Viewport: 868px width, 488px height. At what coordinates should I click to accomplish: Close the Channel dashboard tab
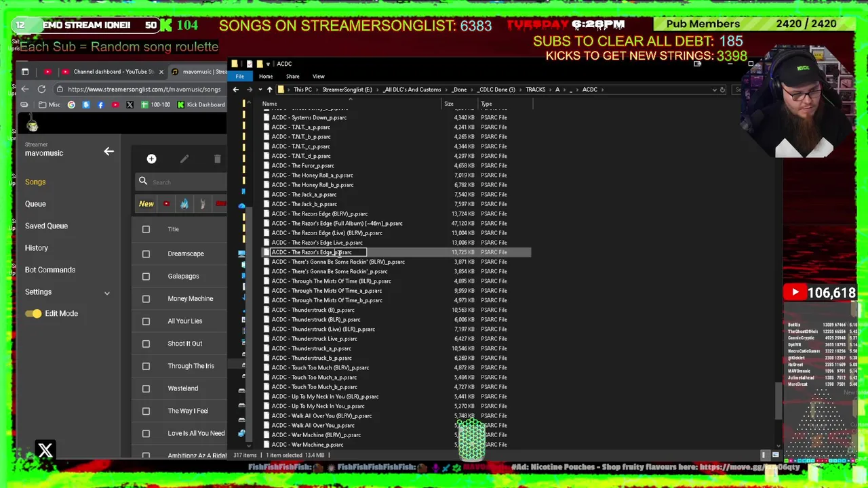coord(161,72)
